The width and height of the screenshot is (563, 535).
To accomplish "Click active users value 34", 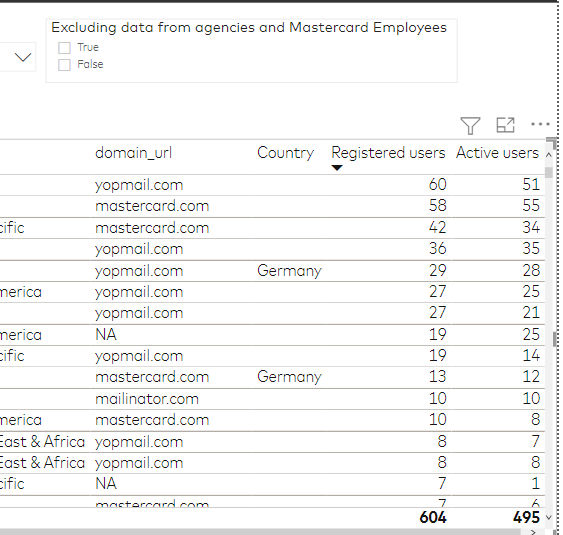I will pos(531,228).
